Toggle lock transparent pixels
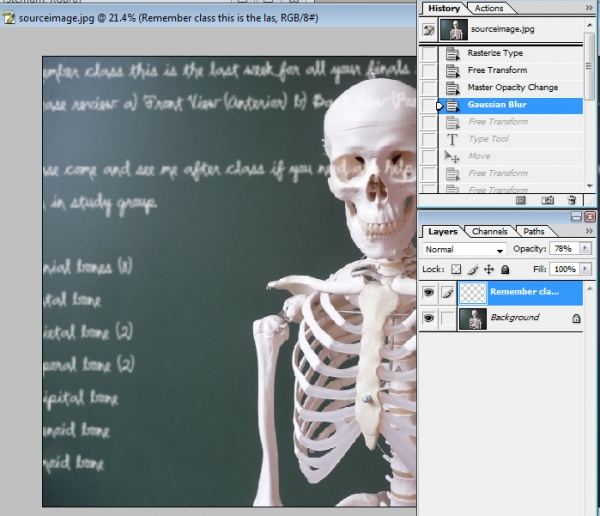Image resolution: width=600 pixels, height=516 pixels. pyautogui.click(x=456, y=269)
